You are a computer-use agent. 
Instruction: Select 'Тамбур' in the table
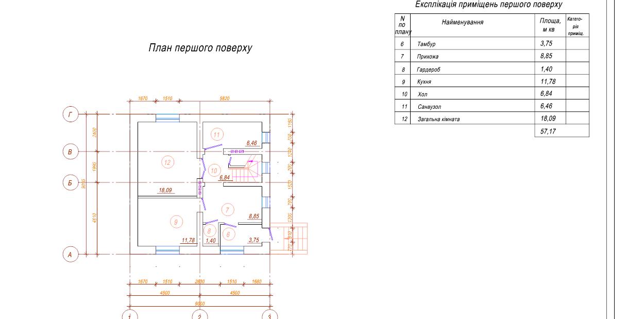tap(427, 44)
